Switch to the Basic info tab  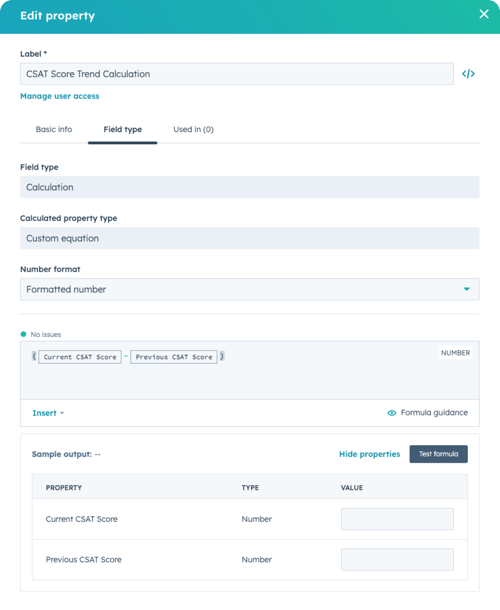tap(54, 130)
